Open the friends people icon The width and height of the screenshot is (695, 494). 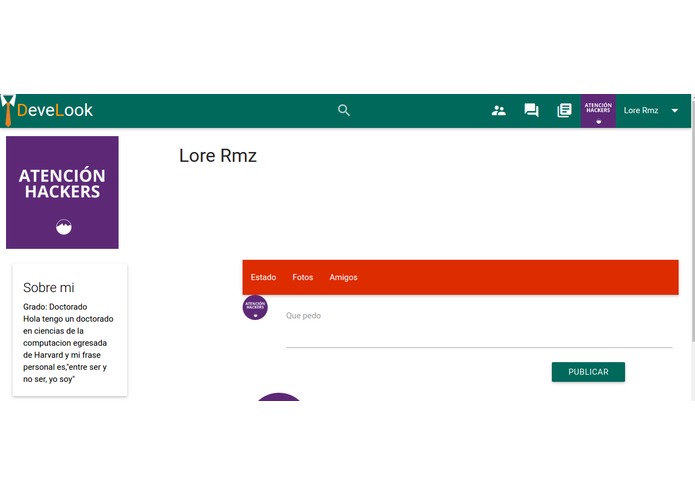click(499, 110)
